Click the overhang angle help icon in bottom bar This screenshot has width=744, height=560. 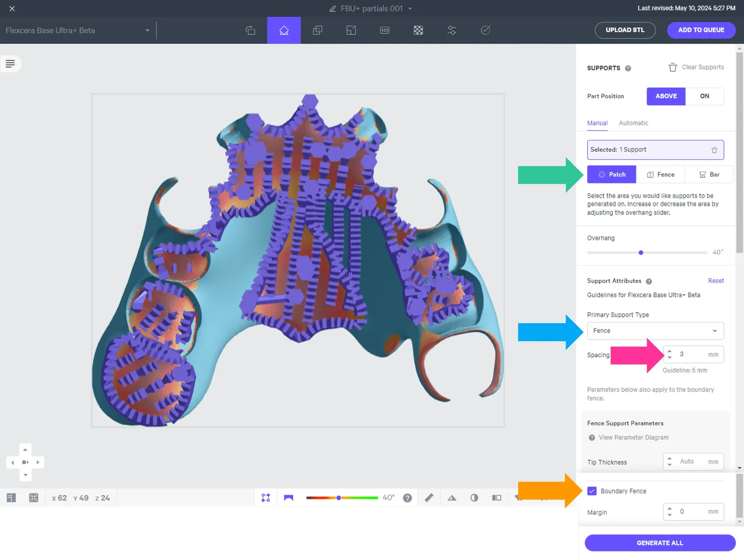[x=407, y=498]
